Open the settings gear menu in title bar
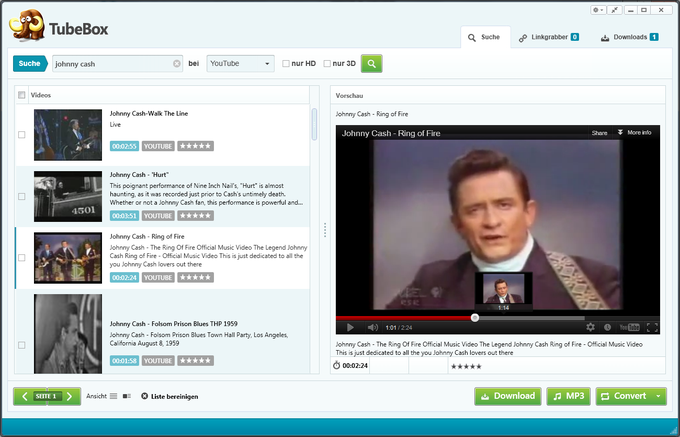This screenshot has width=680, height=437. [x=598, y=10]
